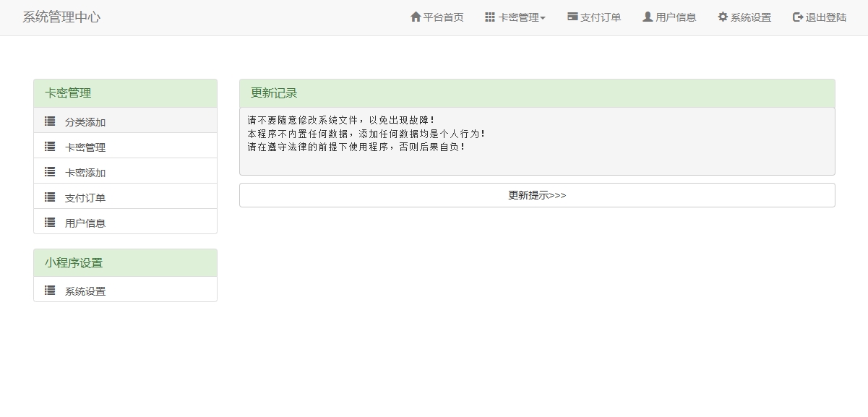
Task: Open 卡密管理 row text in the sidebar list
Action: tap(85, 147)
